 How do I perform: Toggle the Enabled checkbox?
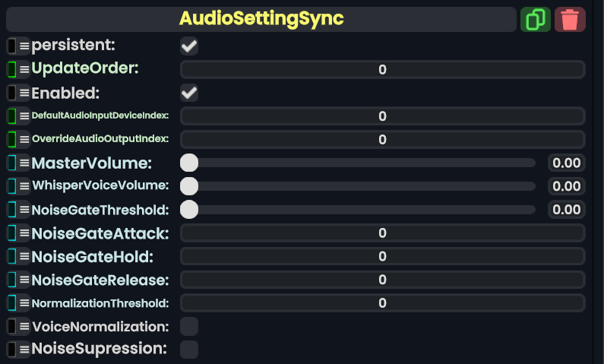click(189, 93)
